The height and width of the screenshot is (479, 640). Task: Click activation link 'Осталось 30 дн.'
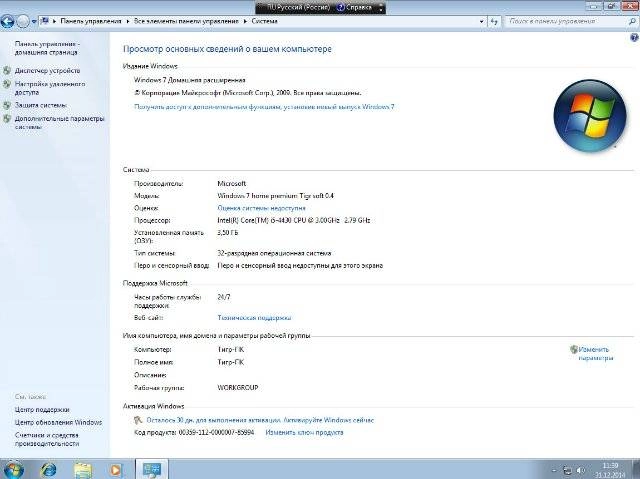click(260, 420)
